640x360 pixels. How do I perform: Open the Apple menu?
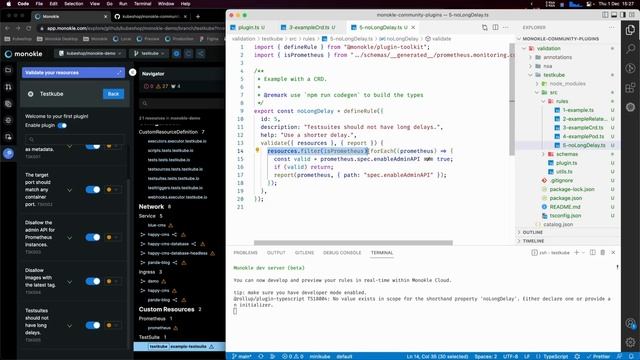8,4
